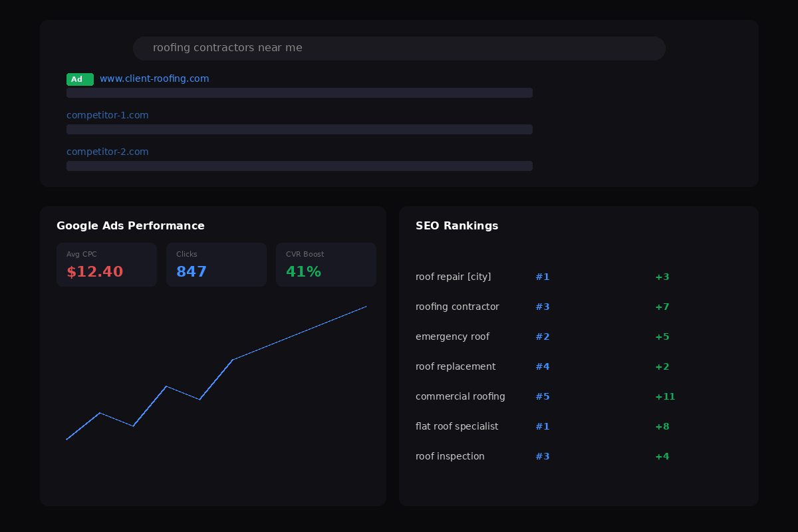Click the emergency roof keyword
798x532 pixels.
[452, 336]
